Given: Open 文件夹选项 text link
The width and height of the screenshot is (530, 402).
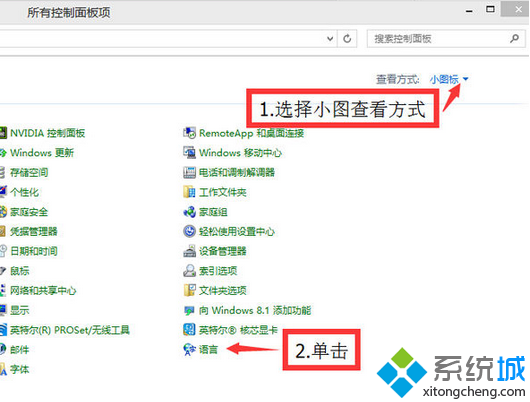Looking at the screenshot, I should [x=223, y=290].
